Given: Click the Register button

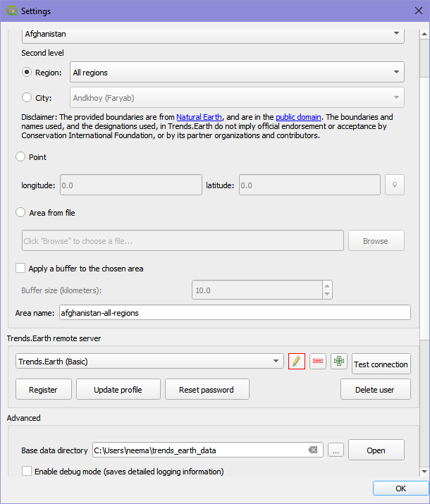Looking at the screenshot, I should pyautogui.click(x=44, y=389).
